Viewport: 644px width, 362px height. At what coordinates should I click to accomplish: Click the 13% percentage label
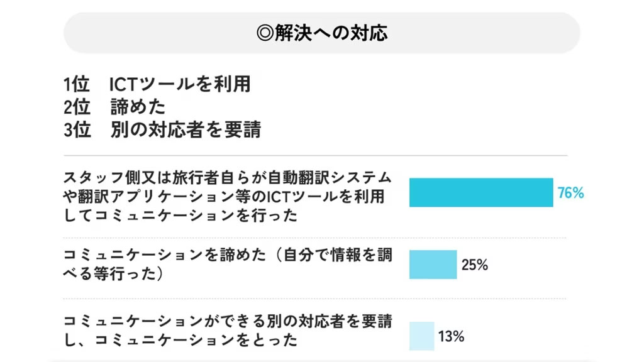click(x=451, y=337)
